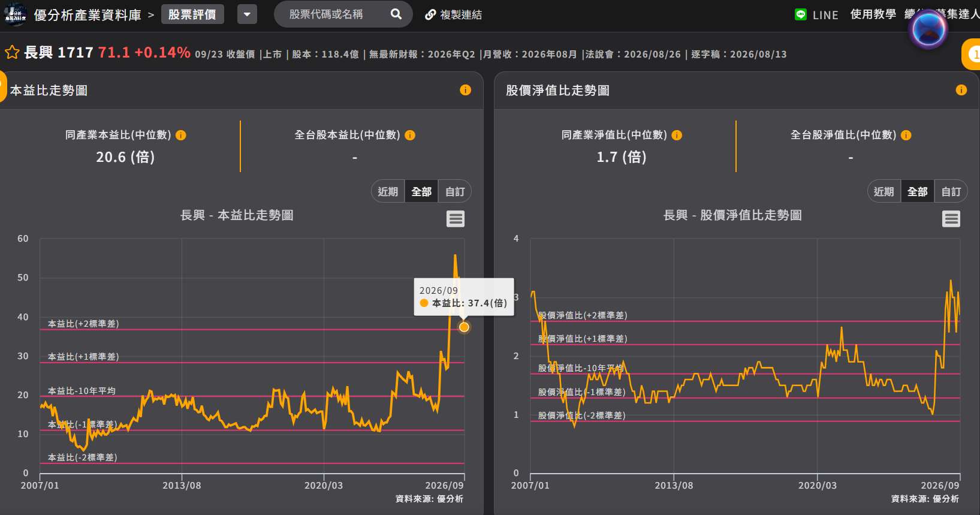Viewport: 980px width, 515px height.
Task: Click 使用教學 in top navigation
Action: pos(873,14)
